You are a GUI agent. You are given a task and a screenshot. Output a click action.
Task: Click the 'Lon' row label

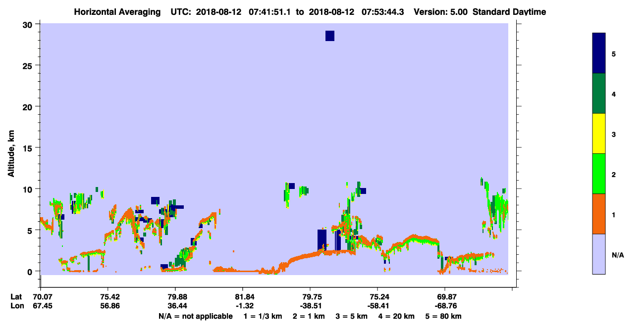pos(17,306)
